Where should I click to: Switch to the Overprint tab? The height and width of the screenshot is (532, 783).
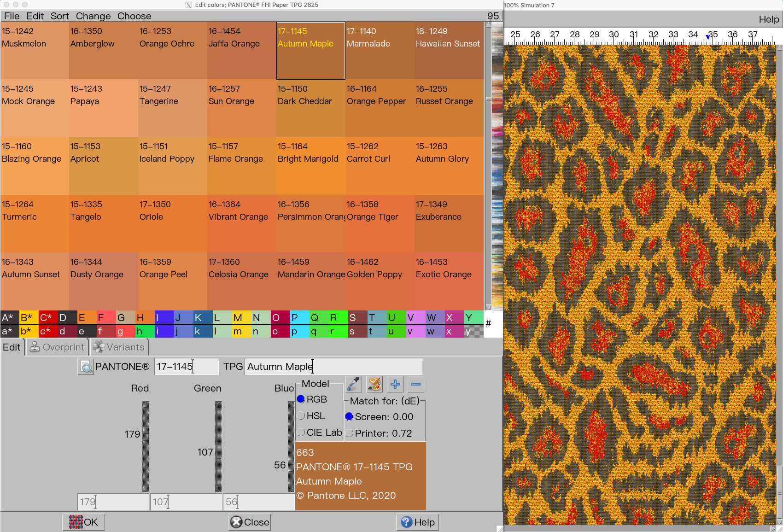[58, 347]
